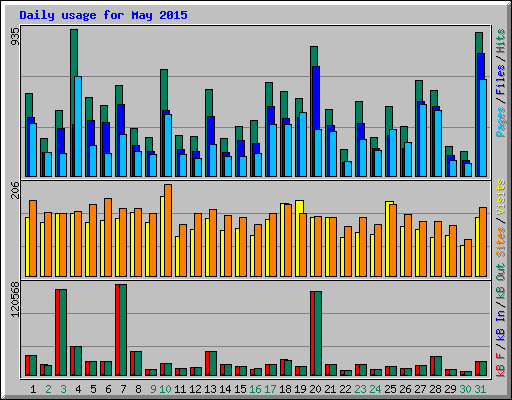Select green day label 30

pyautogui.click(x=465, y=389)
